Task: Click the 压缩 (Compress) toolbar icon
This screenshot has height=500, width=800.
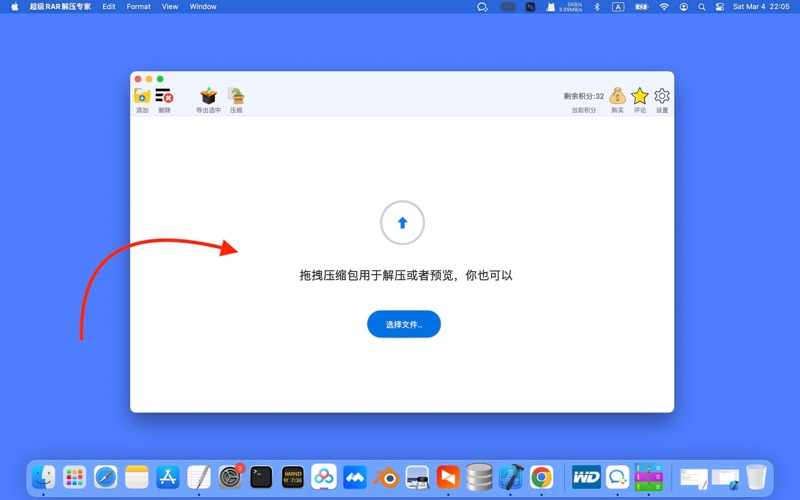Action: [236, 96]
